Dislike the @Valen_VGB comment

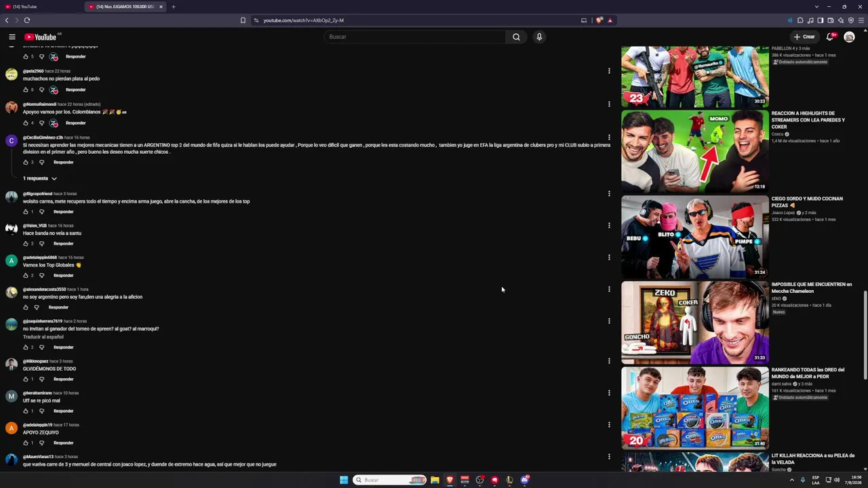[x=41, y=243]
